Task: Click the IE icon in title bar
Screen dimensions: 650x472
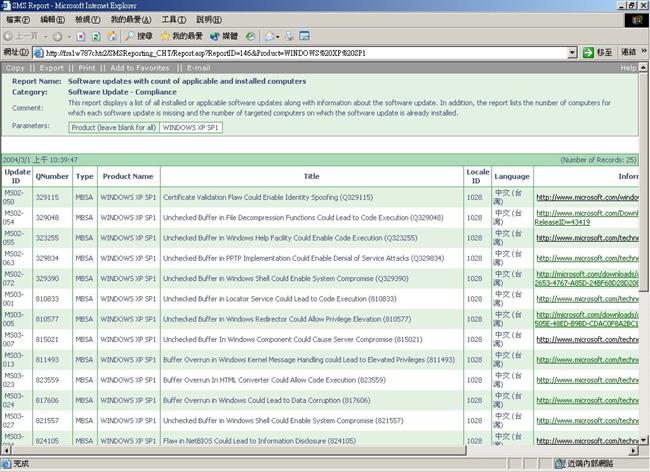Action: (x=5, y=5)
